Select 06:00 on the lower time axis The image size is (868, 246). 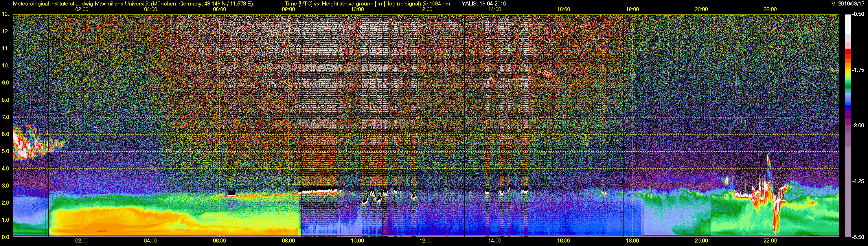click(219, 241)
